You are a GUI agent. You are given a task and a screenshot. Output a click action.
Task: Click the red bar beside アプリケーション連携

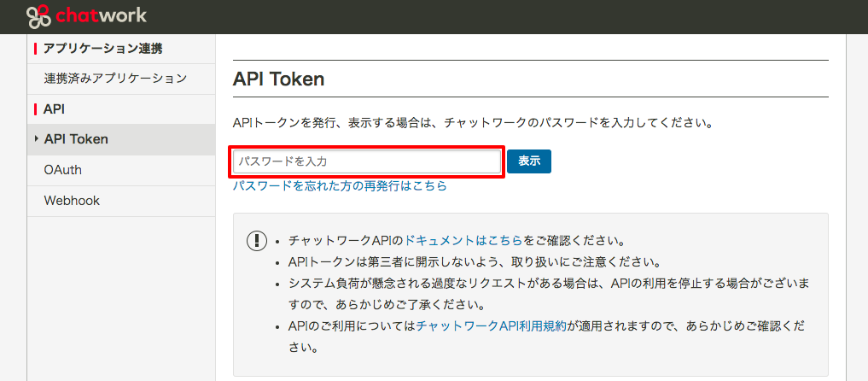35,49
